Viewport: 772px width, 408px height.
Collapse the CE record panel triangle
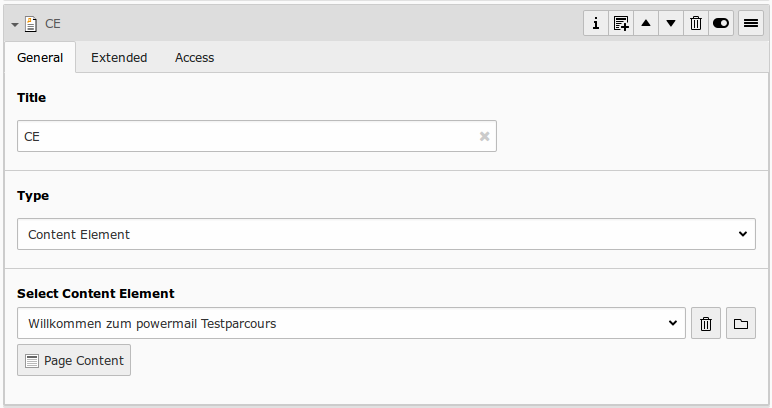pyautogui.click(x=15, y=24)
